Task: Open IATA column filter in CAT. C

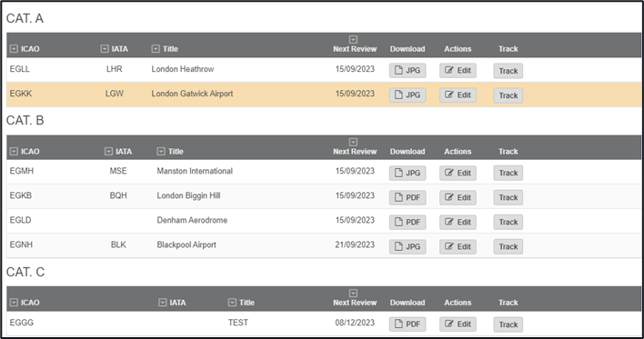Action: pyautogui.click(x=163, y=303)
